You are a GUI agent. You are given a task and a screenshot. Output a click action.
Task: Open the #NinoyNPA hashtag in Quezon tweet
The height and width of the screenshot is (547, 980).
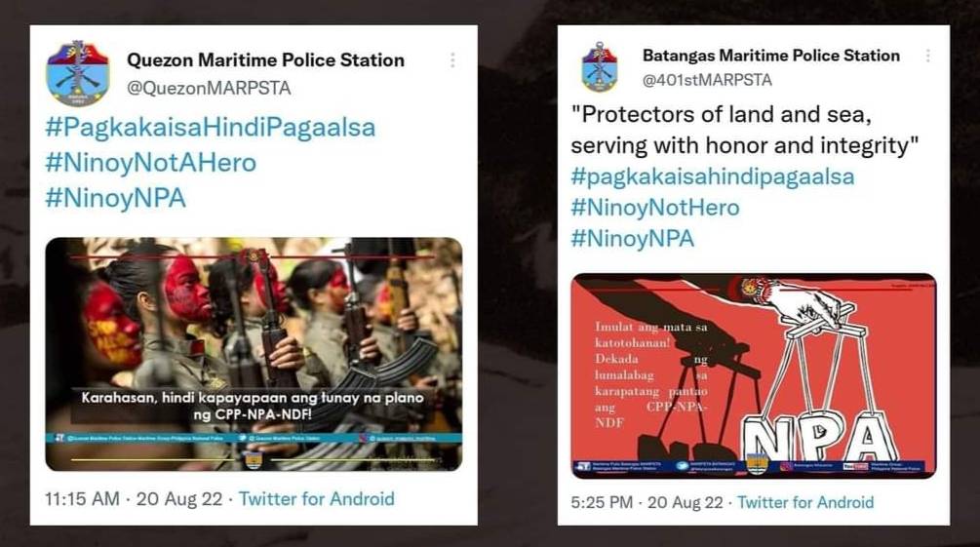pyautogui.click(x=116, y=198)
